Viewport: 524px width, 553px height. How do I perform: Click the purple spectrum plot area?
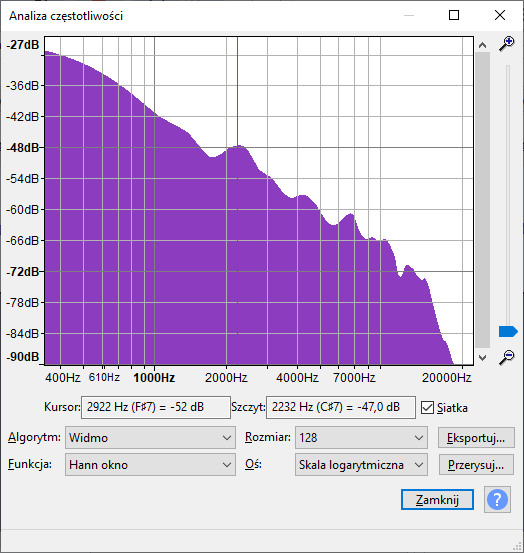259,201
